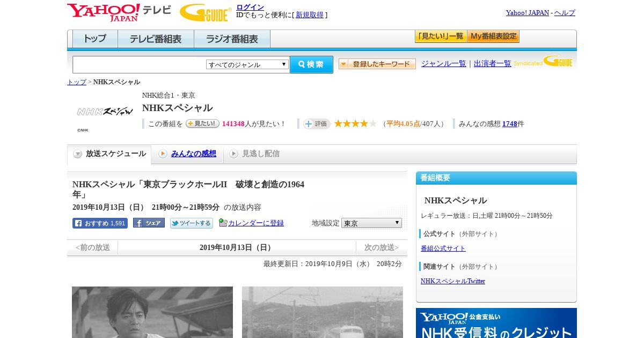Click the bullet train photo thumbnail

(x=323, y=312)
